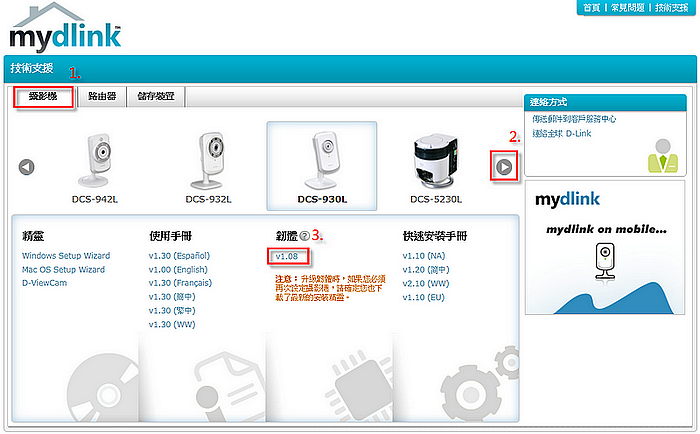700x434 pixels.
Task: Select the DCS-932L camera image
Action: 208,159
